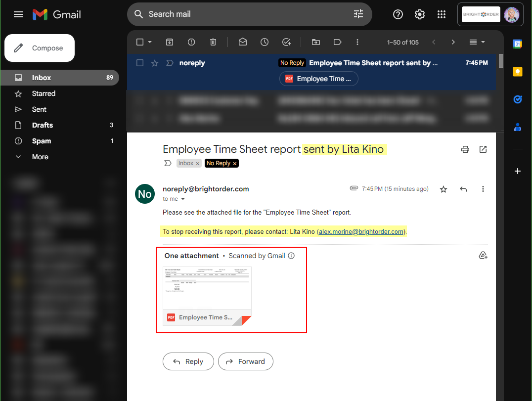Click the Gmail logo
Image resolution: width=532 pixels, height=401 pixels.
57,14
